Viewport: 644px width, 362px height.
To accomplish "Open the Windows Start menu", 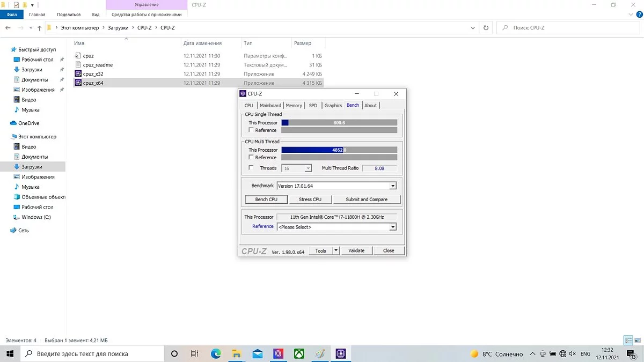I will pos(10,354).
